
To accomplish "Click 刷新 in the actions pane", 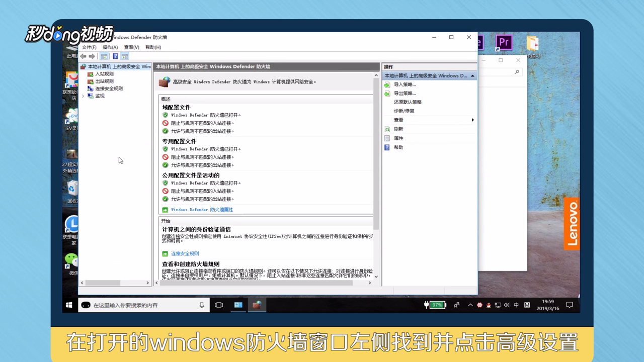I will click(x=398, y=129).
